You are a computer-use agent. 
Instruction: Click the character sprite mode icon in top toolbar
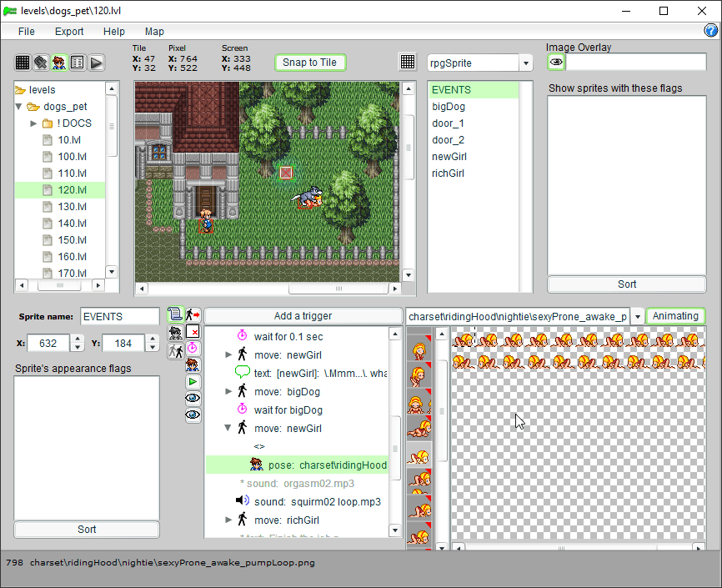coord(59,63)
